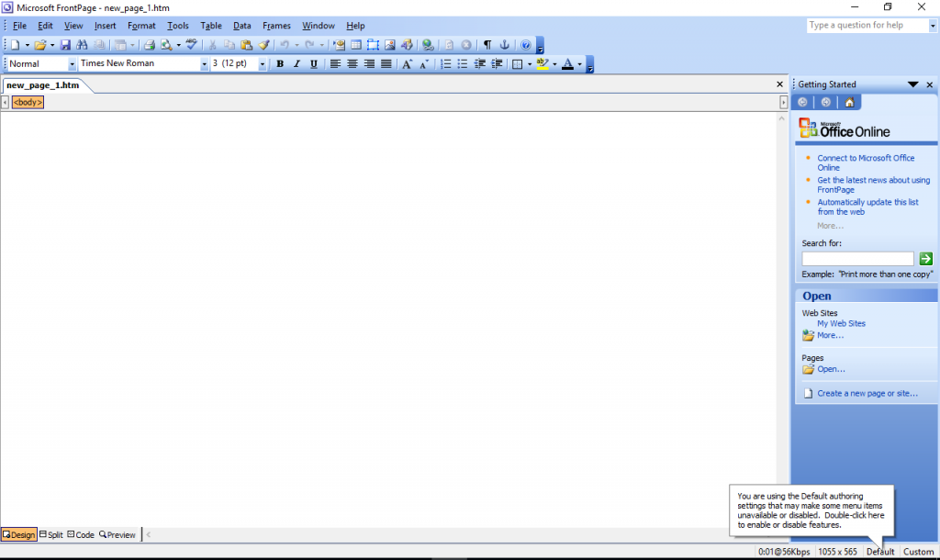Go to task pane Home icon
This screenshot has height=560, width=940.
(849, 103)
